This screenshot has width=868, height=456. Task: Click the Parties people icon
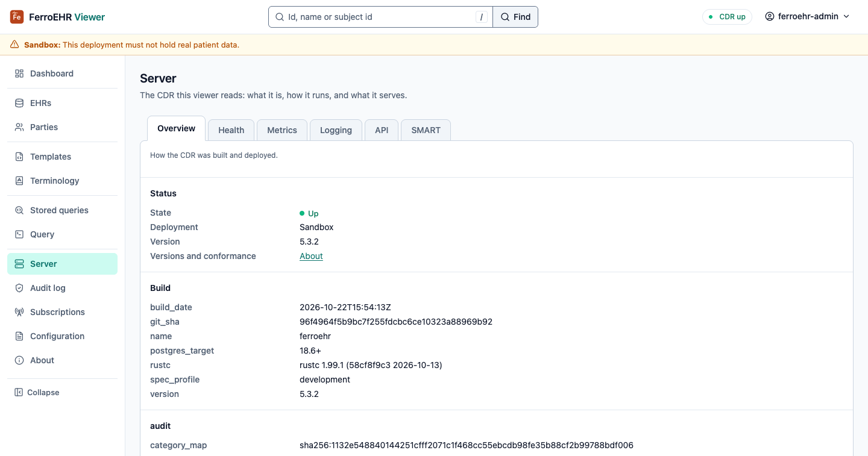[19, 127]
